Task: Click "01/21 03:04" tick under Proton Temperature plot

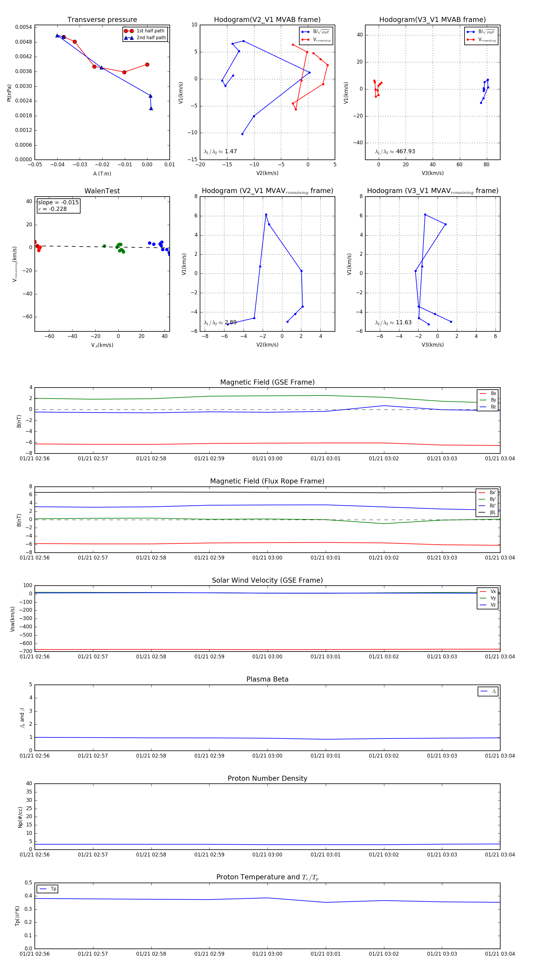Action: (500, 954)
